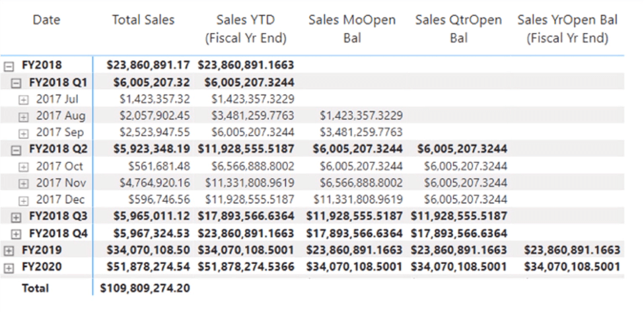This screenshot has width=644, height=312.
Task: Expand the FY2018 Q4 quarter row
Action: click(x=17, y=234)
